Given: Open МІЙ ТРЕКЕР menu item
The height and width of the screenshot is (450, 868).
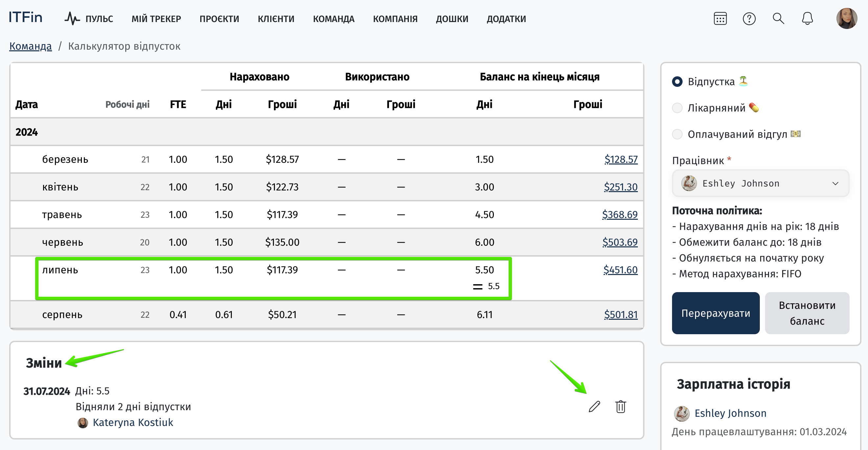Looking at the screenshot, I should (157, 19).
